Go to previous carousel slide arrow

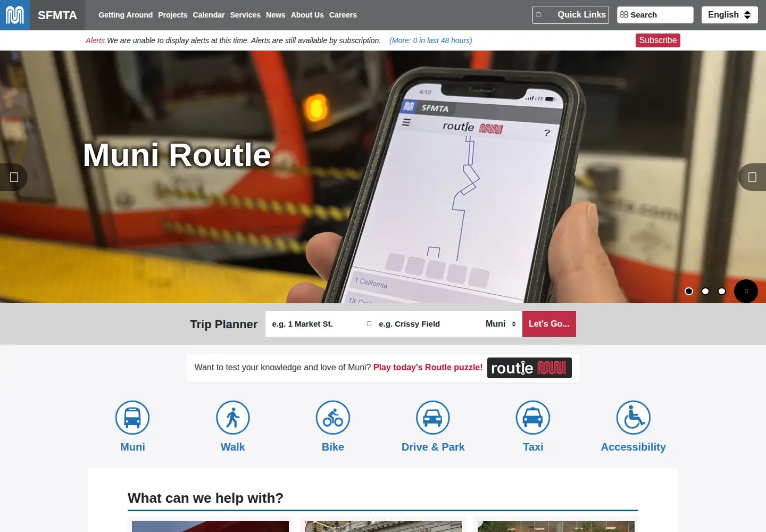pyautogui.click(x=13, y=177)
